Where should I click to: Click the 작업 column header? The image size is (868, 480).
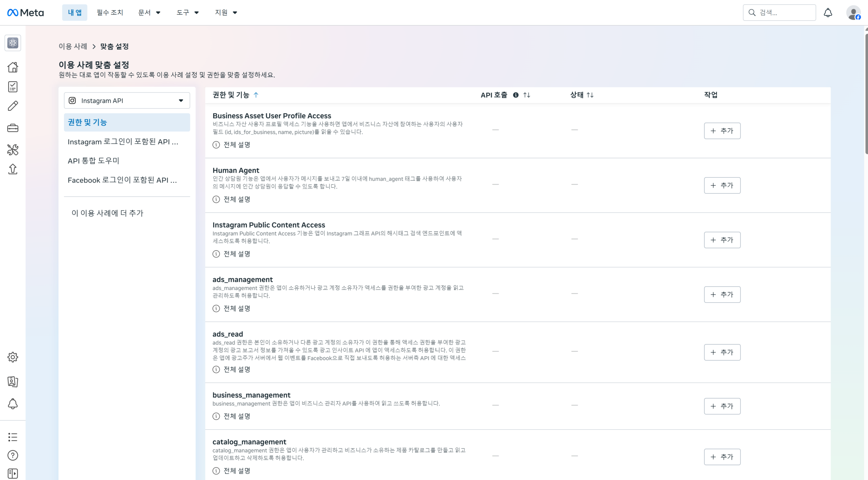(711, 95)
